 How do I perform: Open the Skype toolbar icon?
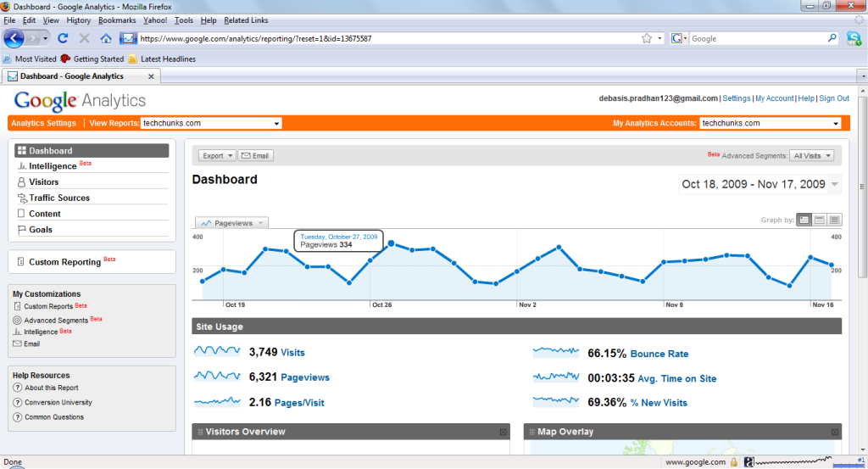point(854,38)
